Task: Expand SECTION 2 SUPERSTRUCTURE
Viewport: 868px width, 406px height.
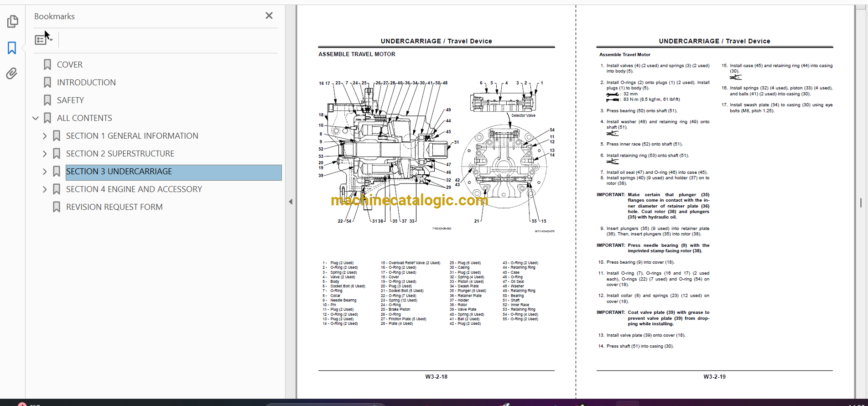Action: pyautogui.click(x=45, y=154)
